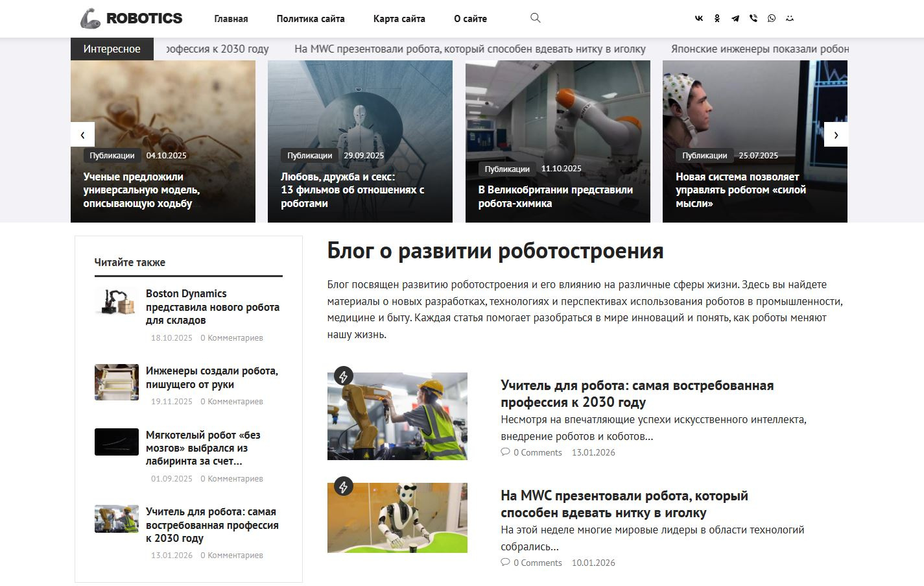Open sidebar link «Boston Dynamics представила нового робота»
Image resolution: width=924 pixels, height=586 pixels.
(x=213, y=307)
